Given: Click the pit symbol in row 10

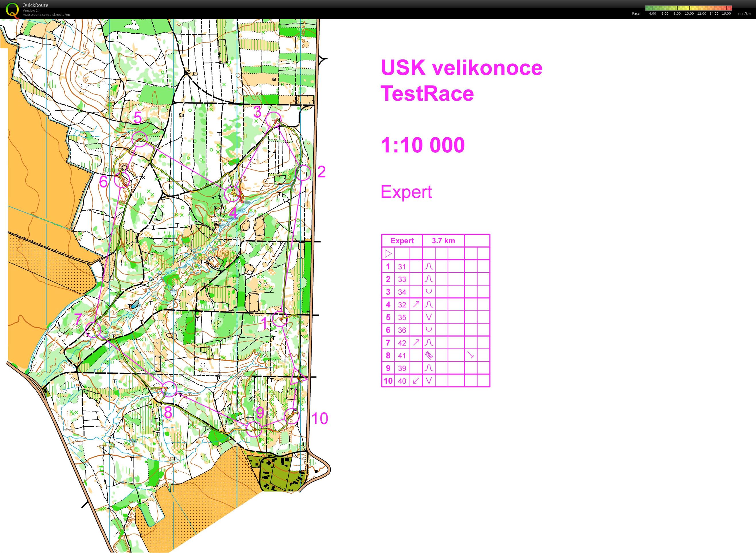Looking at the screenshot, I should pos(429,381).
